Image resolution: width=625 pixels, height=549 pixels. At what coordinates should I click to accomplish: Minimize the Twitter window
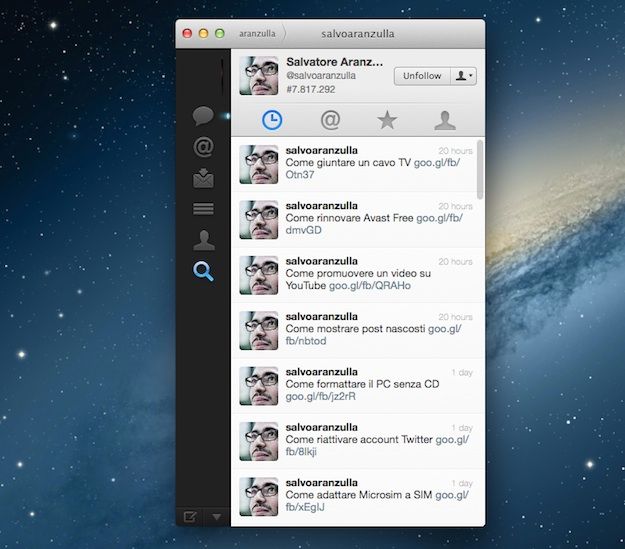203,33
